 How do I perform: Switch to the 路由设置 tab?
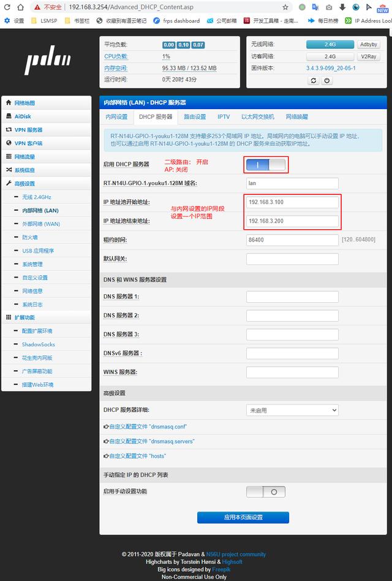tap(195, 116)
